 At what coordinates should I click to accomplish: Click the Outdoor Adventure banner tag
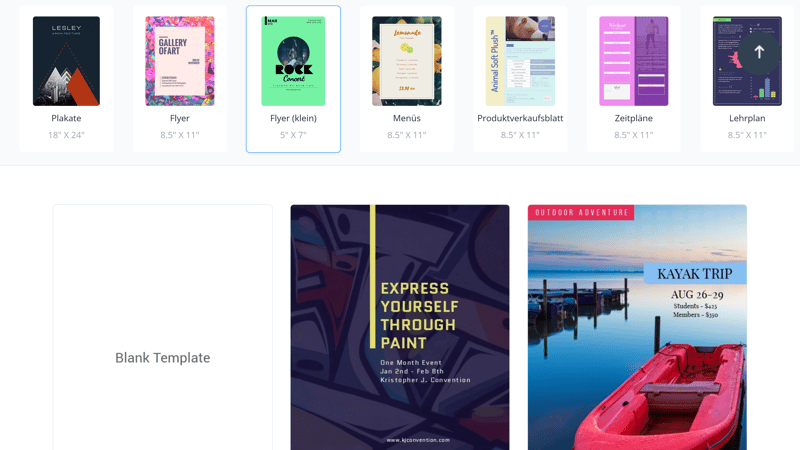pyautogui.click(x=581, y=212)
